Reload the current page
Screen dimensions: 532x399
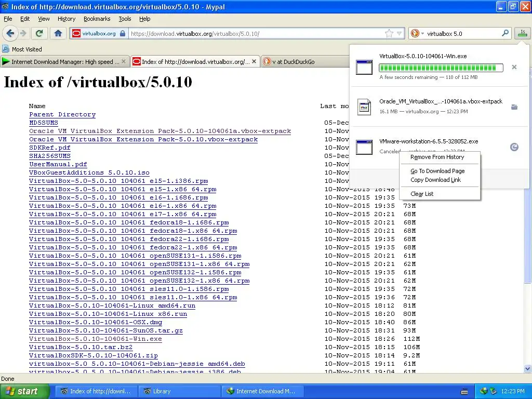(39, 33)
